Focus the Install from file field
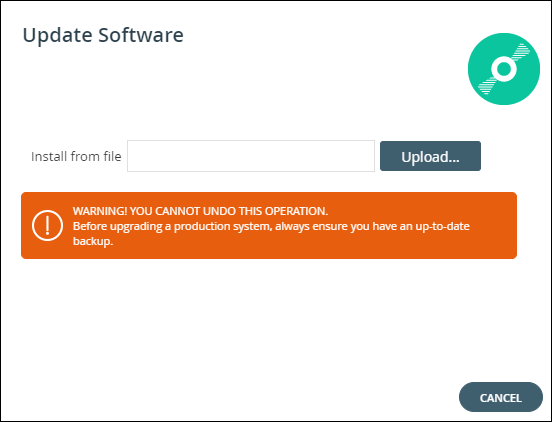 (251, 156)
